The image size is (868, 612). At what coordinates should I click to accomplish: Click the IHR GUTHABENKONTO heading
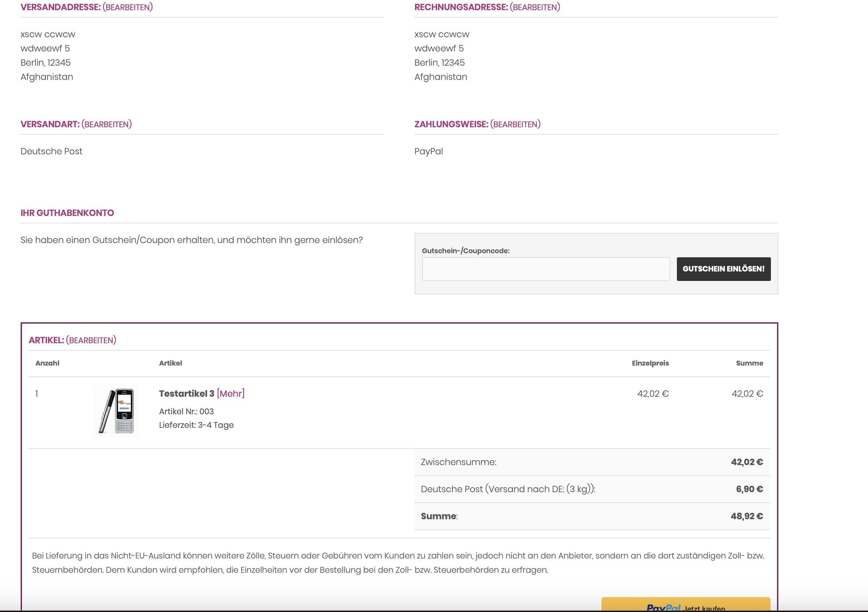pos(67,213)
